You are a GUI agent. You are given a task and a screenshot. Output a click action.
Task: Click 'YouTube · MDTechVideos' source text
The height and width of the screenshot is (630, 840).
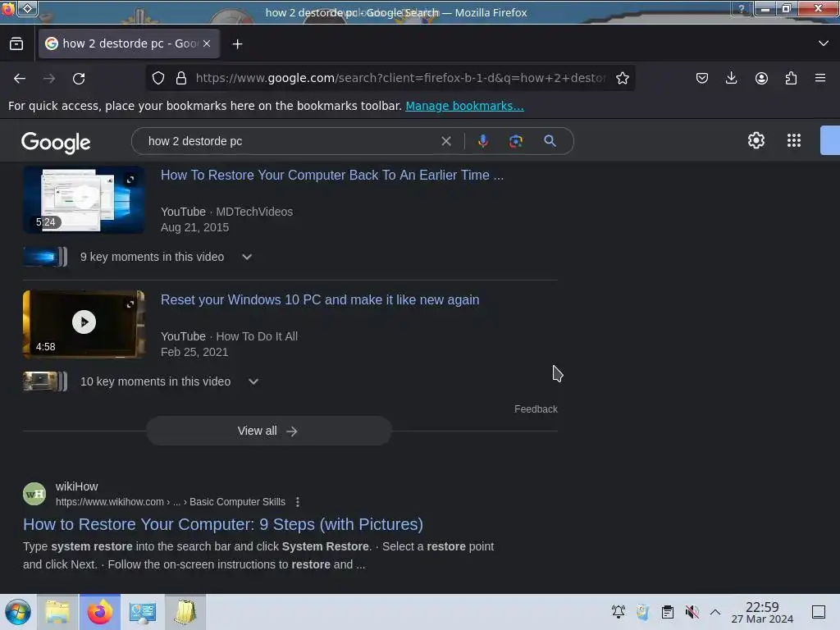[x=226, y=212]
